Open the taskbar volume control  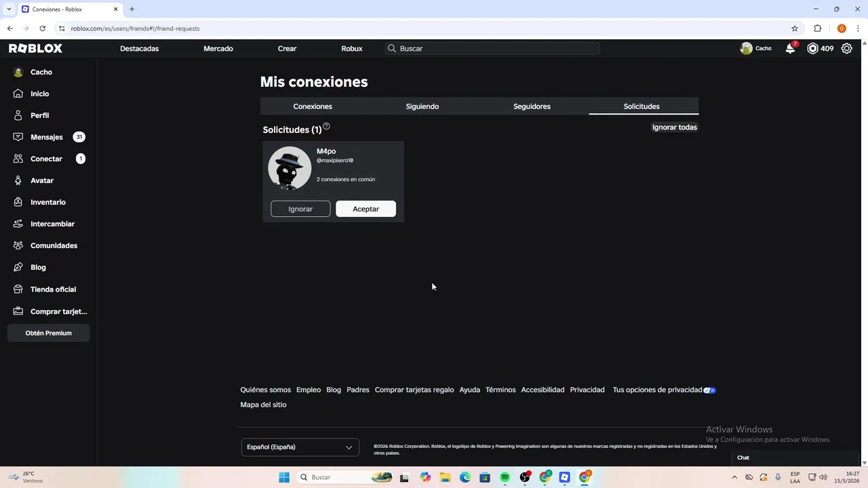click(x=823, y=477)
